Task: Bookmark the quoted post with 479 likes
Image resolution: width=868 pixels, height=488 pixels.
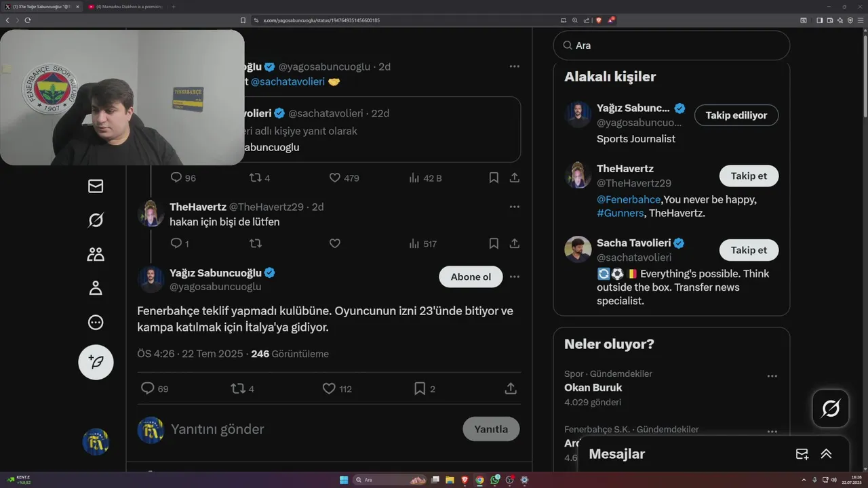Action: [494, 178]
